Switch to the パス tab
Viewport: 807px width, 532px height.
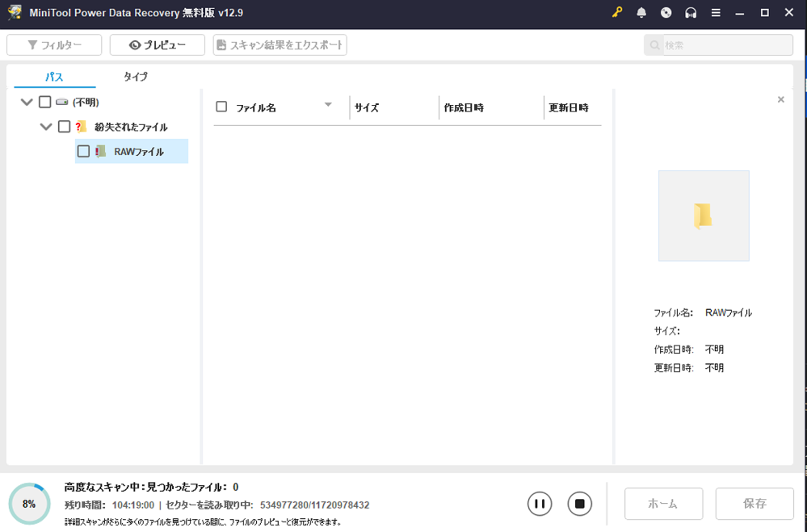coord(55,77)
